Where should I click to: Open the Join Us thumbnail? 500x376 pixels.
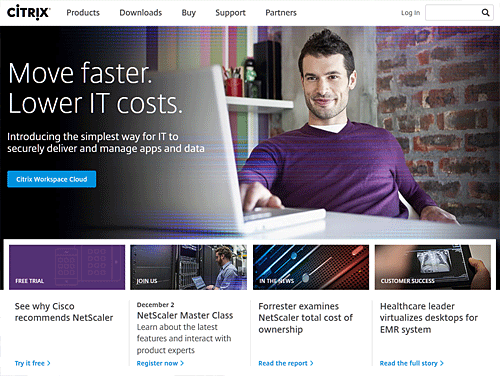(x=188, y=267)
